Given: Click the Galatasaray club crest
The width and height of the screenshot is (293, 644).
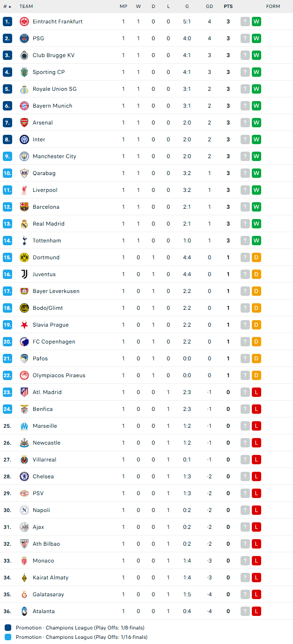Looking at the screenshot, I should click(x=24, y=594).
